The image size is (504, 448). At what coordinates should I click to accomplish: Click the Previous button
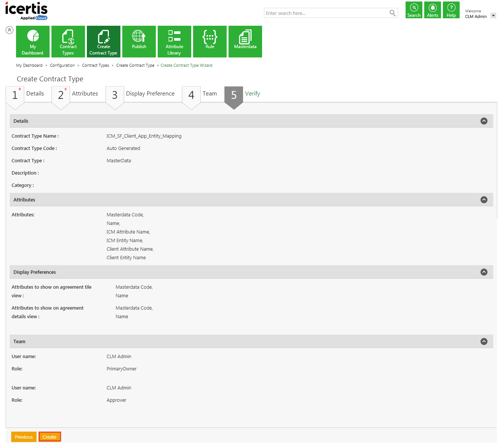24,437
